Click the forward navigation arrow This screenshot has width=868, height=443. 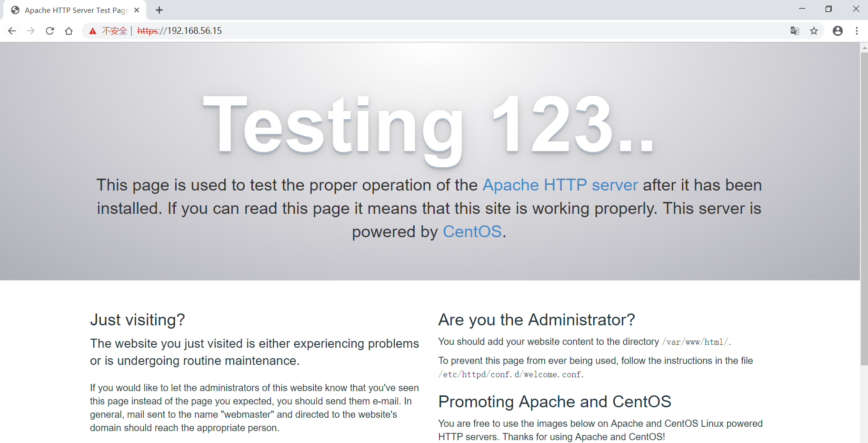point(31,31)
